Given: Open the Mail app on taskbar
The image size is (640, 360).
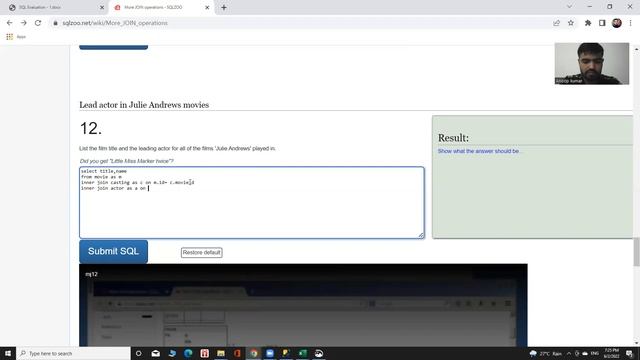Looking at the screenshot, I should (x=156, y=353).
